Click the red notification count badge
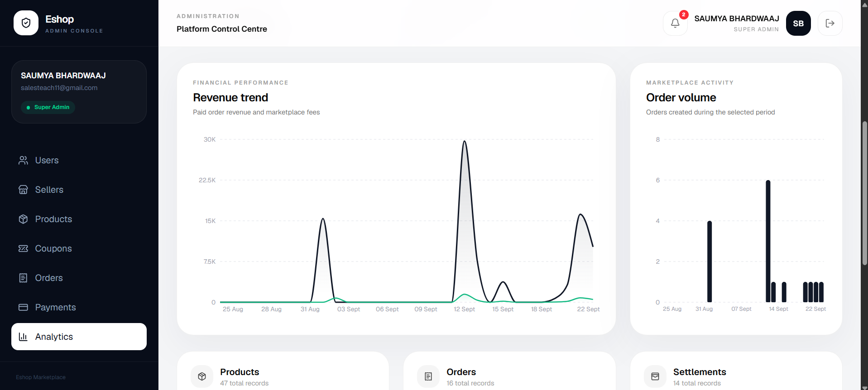868x390 pixels. (x=684, y=14)
